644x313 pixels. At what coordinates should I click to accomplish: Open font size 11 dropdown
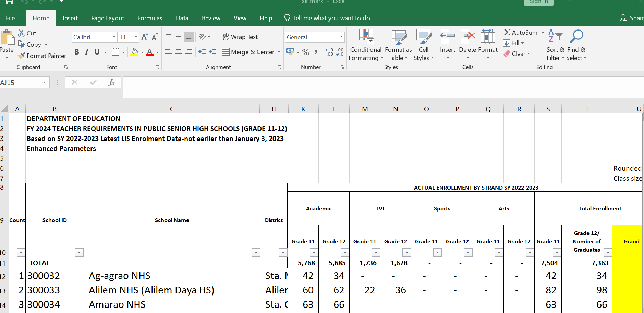click(136, 37)
